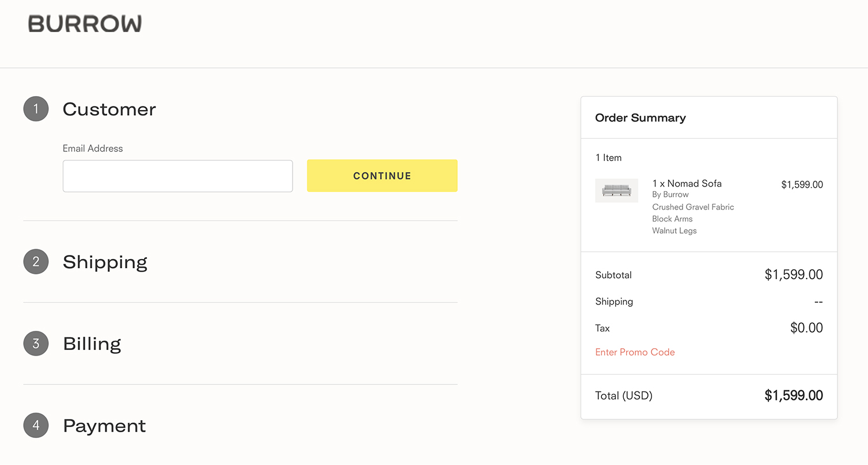Click the Burrow logo

coord(85,24)
